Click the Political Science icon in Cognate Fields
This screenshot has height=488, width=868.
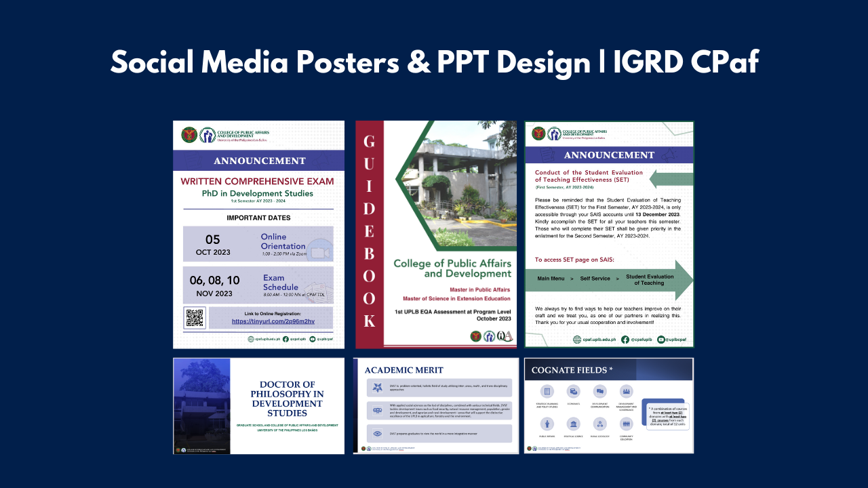574,424
